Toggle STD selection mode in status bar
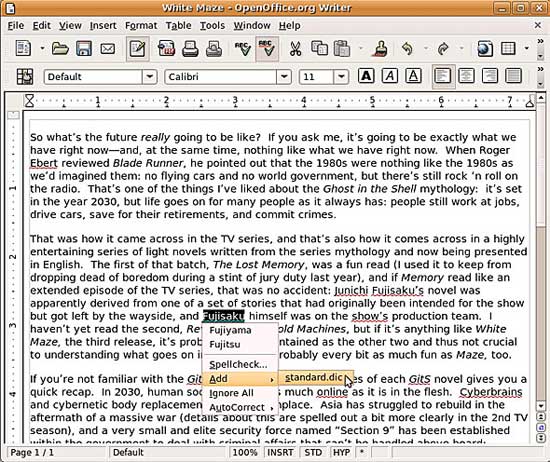This screenshot has height=462, width=550. click(313, 453)
